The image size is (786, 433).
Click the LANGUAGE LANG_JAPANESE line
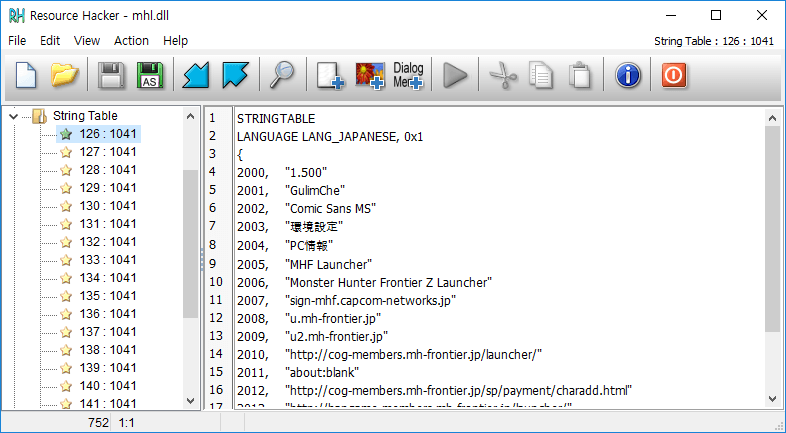[330, 137]
